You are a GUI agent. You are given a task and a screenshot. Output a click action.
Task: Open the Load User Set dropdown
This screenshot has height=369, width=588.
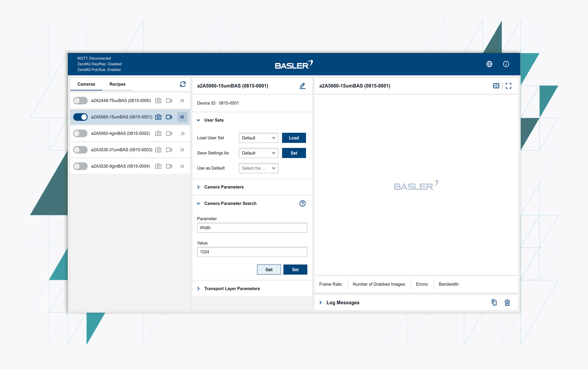click(258, 138)
